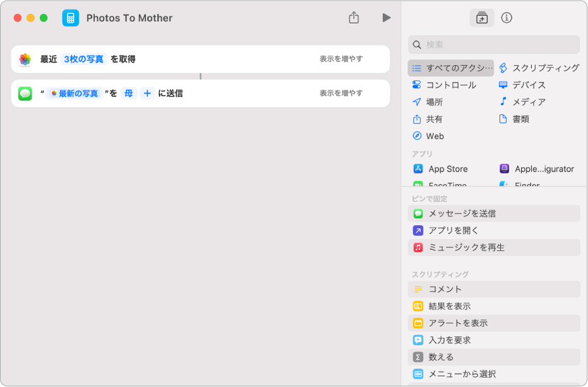Click the 3枚の写真 parameter token
The image size is (588, 387).
(x=83, y=59)
